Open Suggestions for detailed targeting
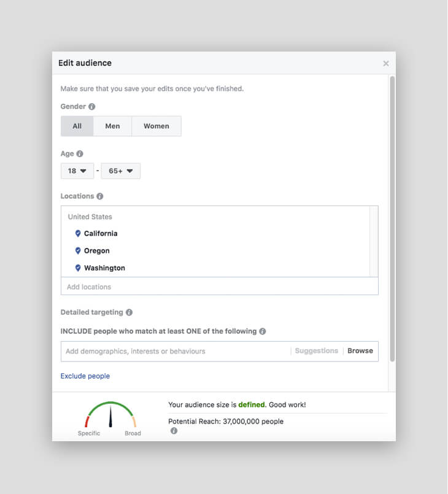This screenshot has height=494, width=448. pos(316,351)
